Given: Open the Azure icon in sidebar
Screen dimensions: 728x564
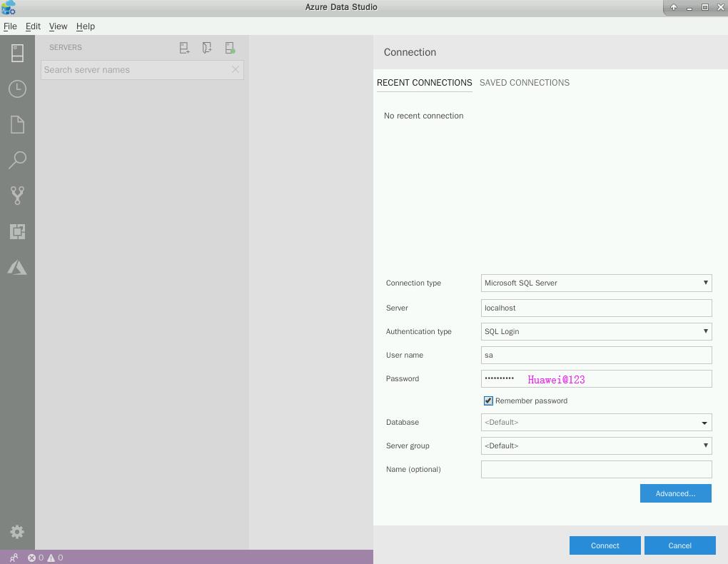Looking at the screenshot, I should [x=17, y=268].
